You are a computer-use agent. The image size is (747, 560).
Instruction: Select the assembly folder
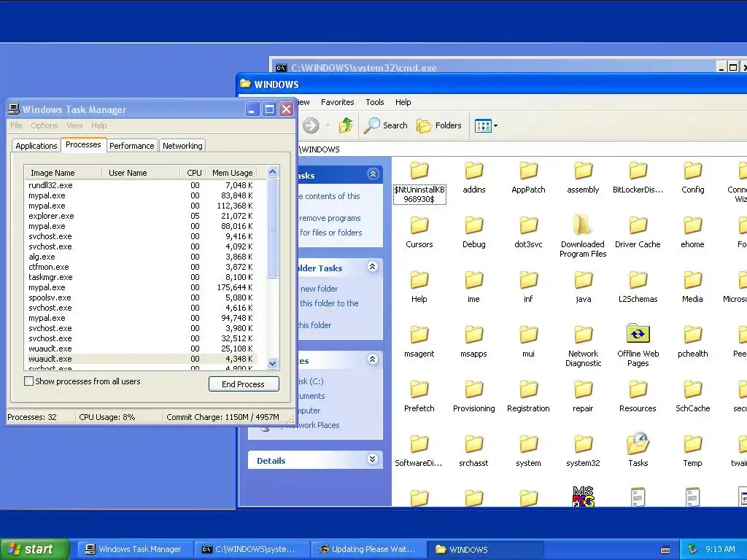click(x=583, y=177)
